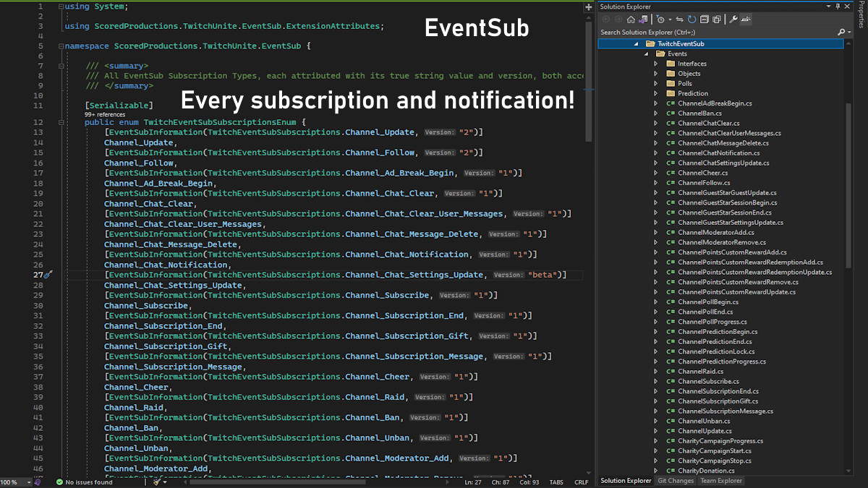Click the icon left of the health indicator
The height and width of the screenshot is (488, 868).
pyautogui.click(x=37, y=482)
